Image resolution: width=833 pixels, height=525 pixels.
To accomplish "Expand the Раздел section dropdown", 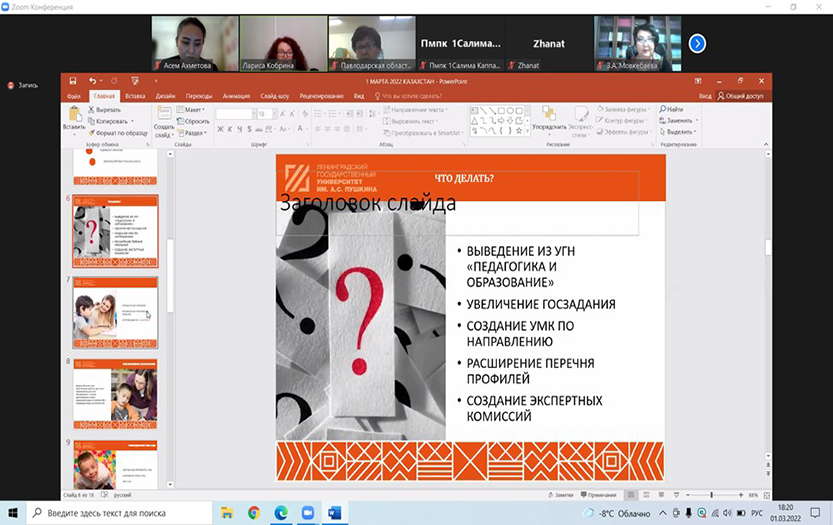I will coord(196,132).
